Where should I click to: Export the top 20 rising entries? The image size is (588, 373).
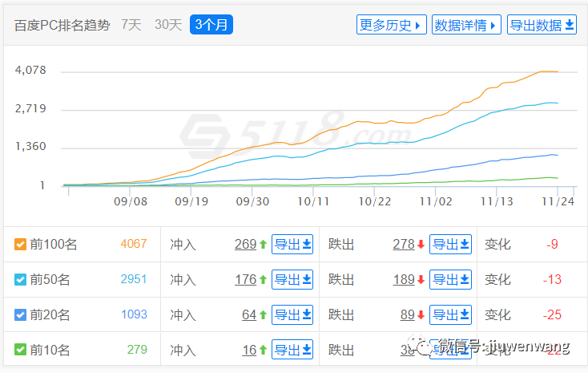point(292,315)
